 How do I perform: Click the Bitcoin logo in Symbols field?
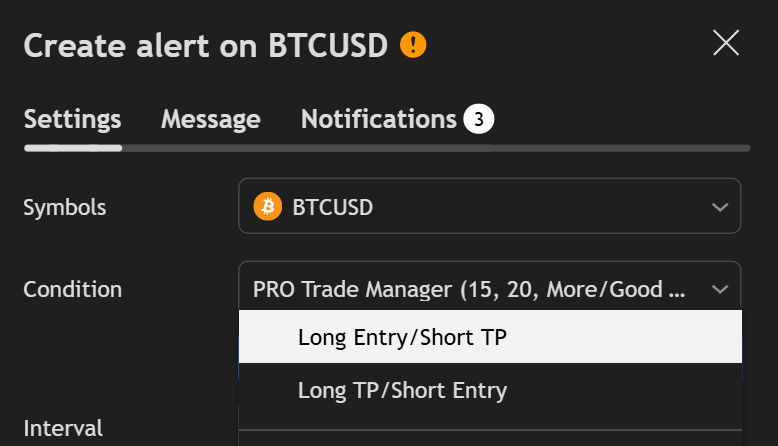click(267, 206)
